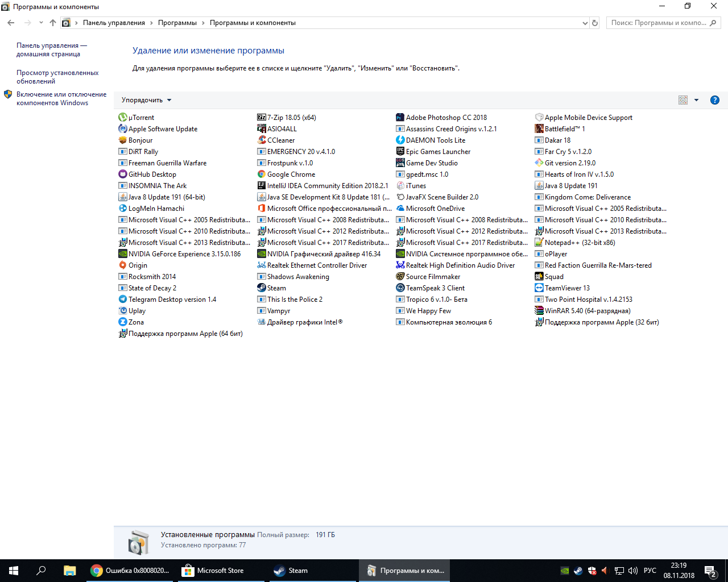This screenshot has height=582, width=728.
Task: Open Windows Start menu
Action: 14,571
